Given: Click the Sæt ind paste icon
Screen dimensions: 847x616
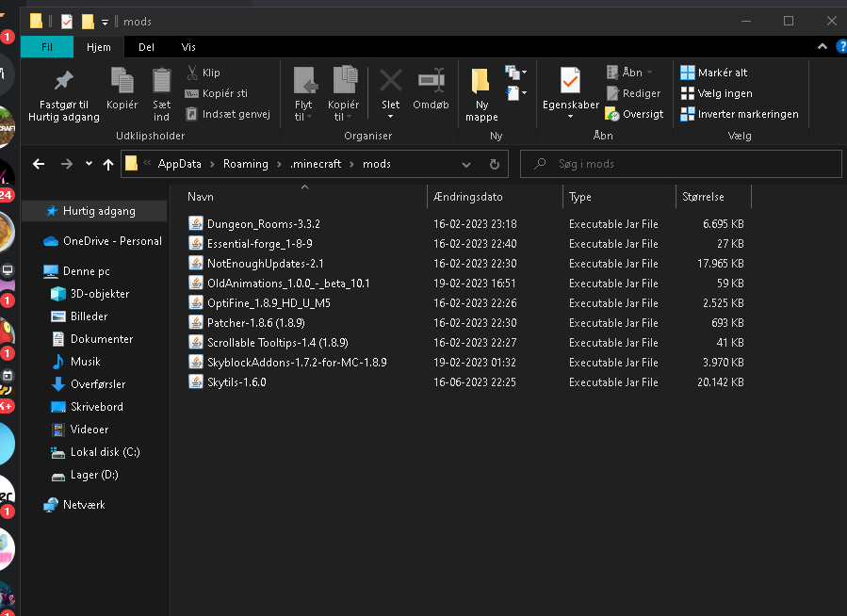Looking at the screenshot, I should pyautogui.click(x=161, y=81).
